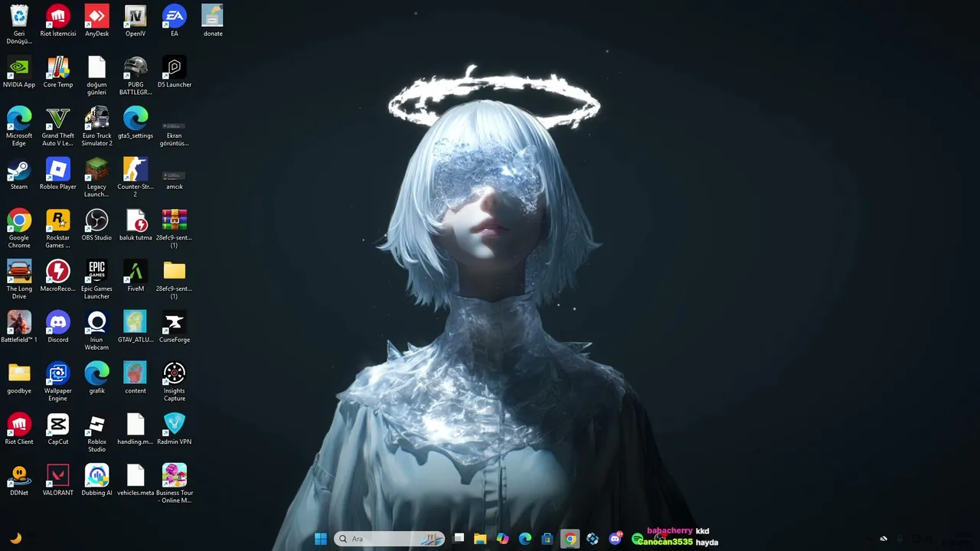
Task: Select the CurseForge desktop shortcut
Action: coord(175,322)
